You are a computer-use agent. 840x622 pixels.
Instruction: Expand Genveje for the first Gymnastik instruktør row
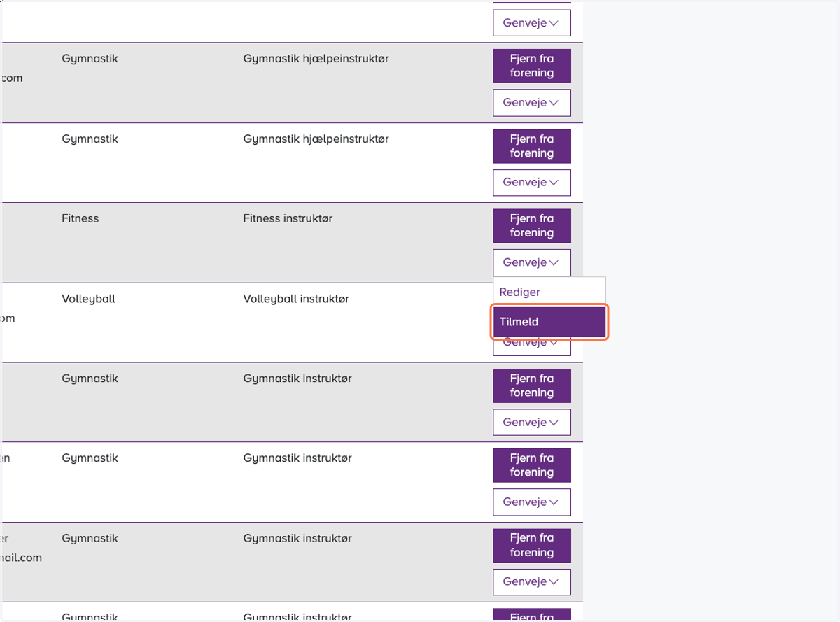pos(532,423)
